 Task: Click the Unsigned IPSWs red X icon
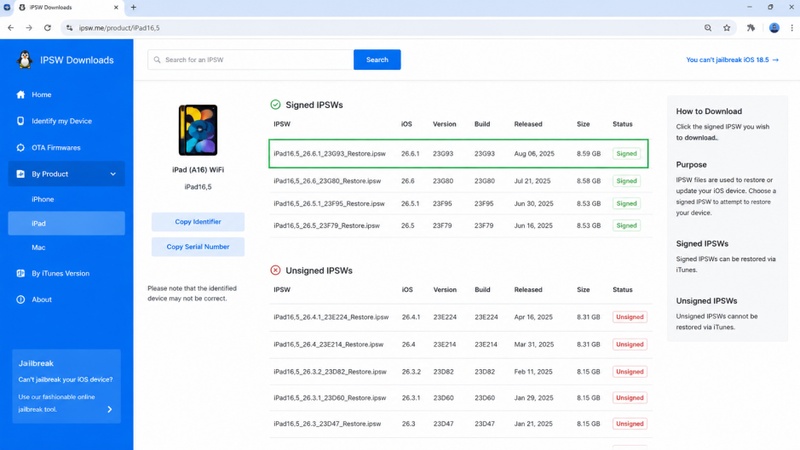pyautogui.click(x=276, y=270)
